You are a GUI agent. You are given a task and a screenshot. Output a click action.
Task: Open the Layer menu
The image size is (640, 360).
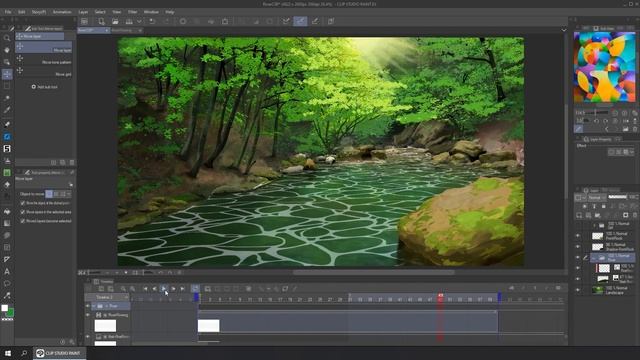pyautogui.click(x=83, y=12)
